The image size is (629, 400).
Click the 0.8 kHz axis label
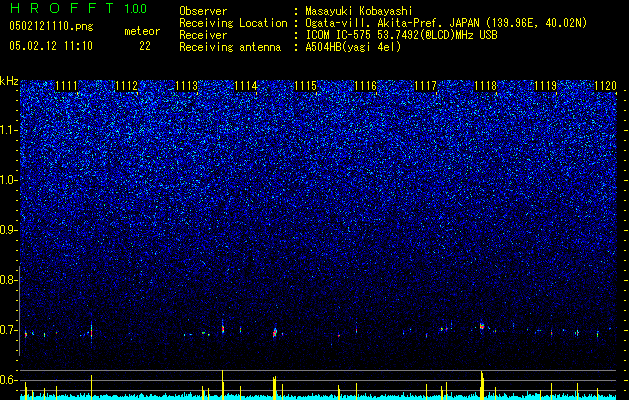click(8, 280)
